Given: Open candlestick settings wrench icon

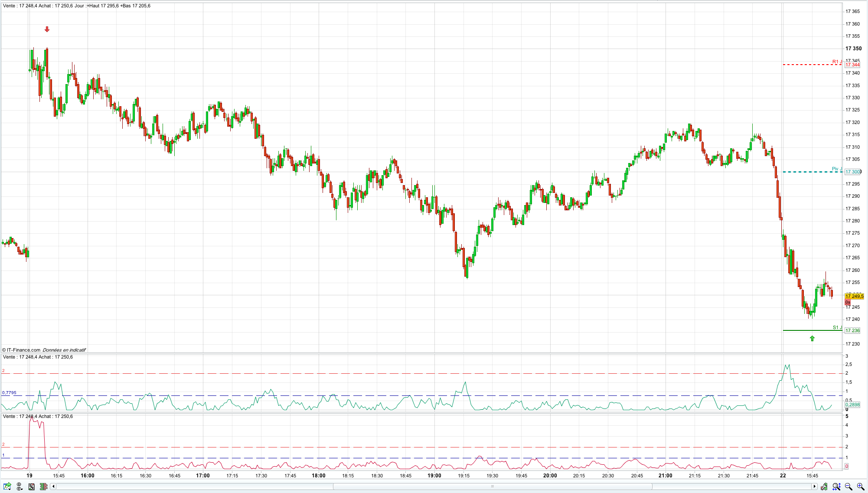Looking at the screenshot, I should (x=824, y=486).
